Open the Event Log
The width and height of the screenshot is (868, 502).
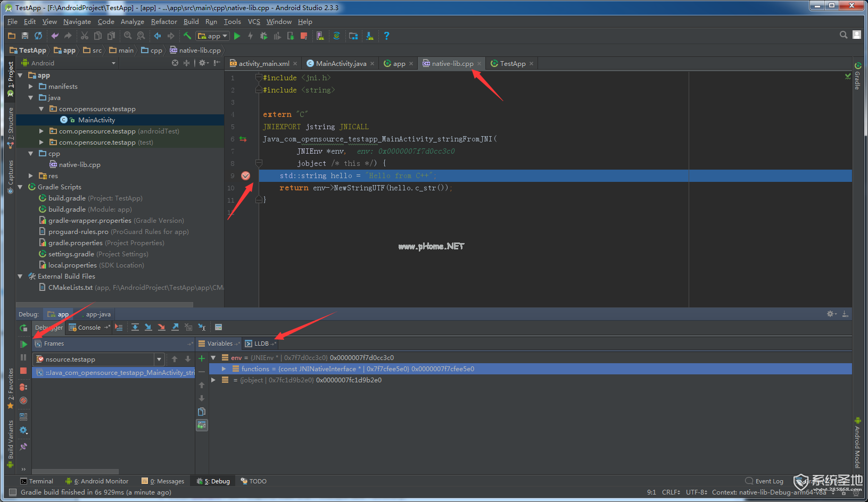tap(764, 481)
